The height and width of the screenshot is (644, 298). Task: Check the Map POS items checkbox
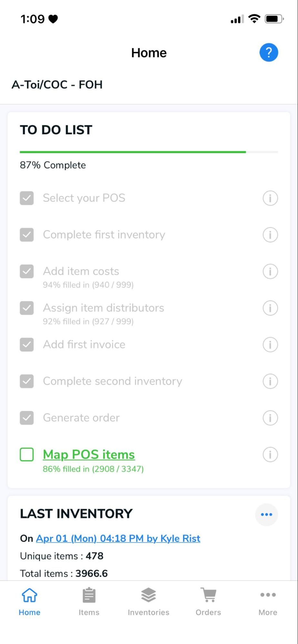[26, 455]
